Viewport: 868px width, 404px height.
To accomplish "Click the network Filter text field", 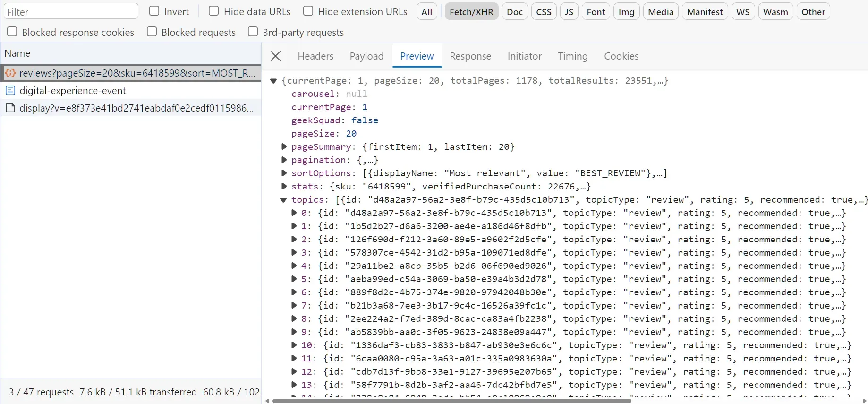I will 71,11.
